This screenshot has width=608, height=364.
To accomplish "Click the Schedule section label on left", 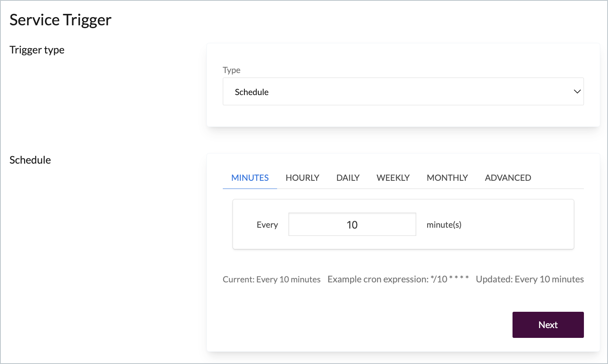I will tap(30, 160).
